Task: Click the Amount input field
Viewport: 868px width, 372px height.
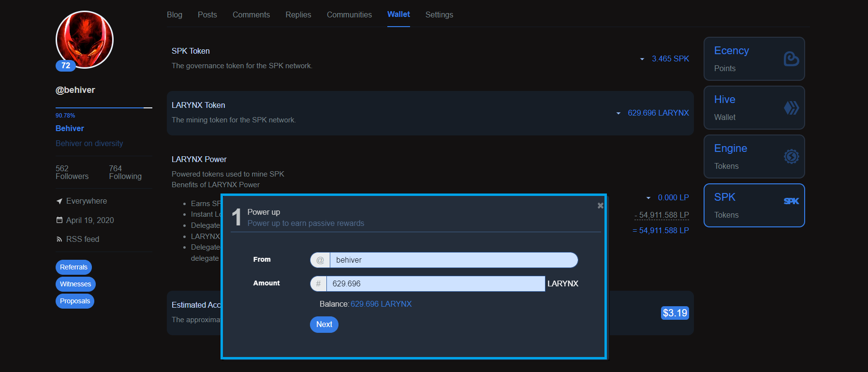Action: pyautogui.click(x=436, y=283)
